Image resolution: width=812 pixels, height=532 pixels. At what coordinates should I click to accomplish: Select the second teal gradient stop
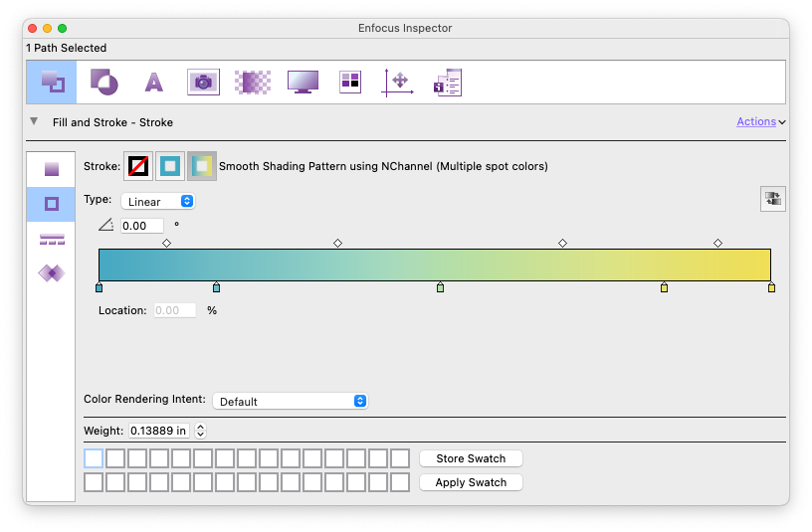tap(217, 287)
